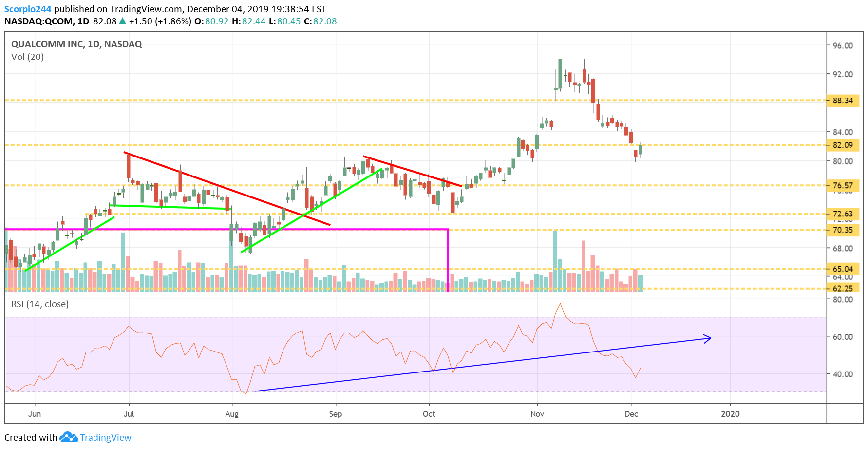Select the RSI (14, close) indicator label
This screenshot has width=868, height=450.
click(x=40, y=304)
